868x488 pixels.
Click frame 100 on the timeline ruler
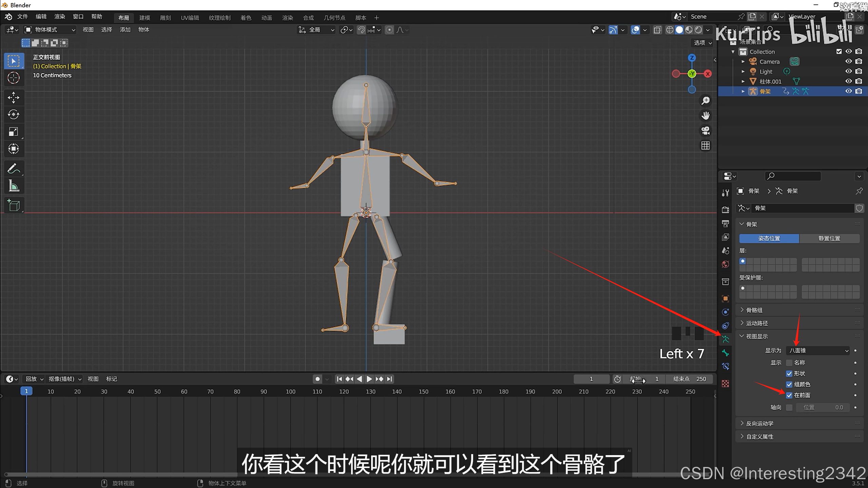(x=290, y=391)
